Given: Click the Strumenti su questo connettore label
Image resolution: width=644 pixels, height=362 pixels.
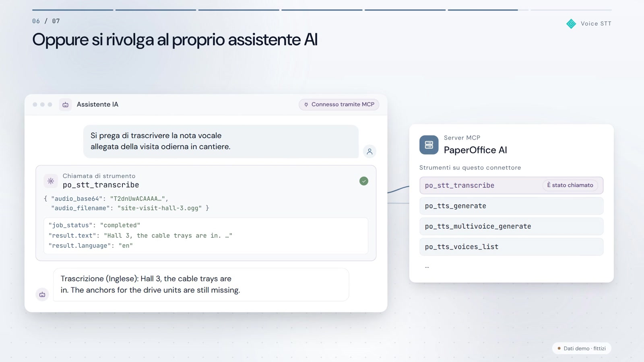Looking at the screenshot, I should pyautogui.click(x=470, y=168).
